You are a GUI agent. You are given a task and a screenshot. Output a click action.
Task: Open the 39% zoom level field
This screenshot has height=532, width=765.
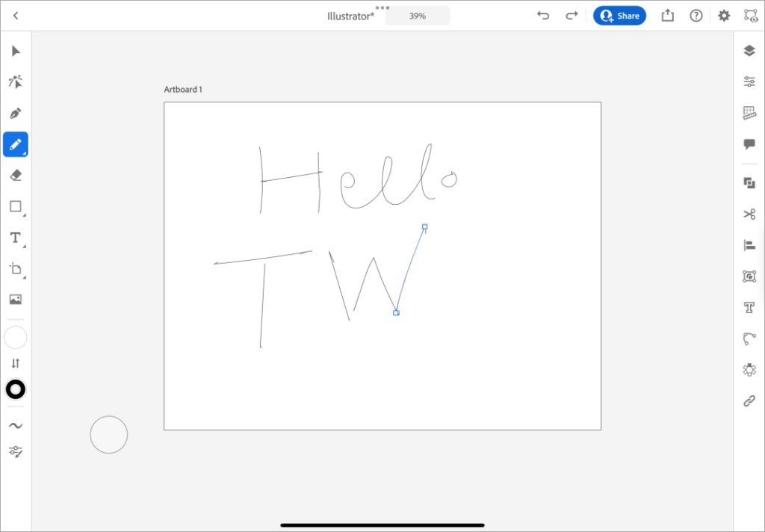pos(418,16)
